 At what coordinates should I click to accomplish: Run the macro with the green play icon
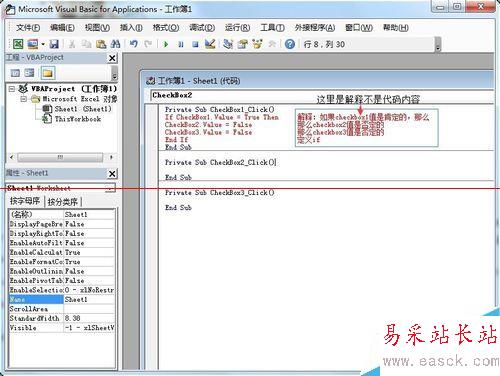[x=166, y=44]
